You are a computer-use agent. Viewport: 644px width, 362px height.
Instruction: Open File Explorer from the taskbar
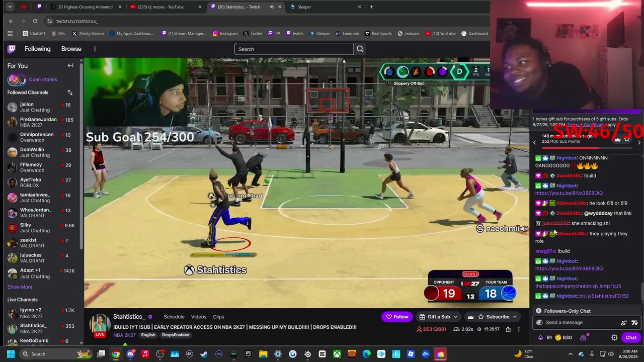tap(263, 354)
